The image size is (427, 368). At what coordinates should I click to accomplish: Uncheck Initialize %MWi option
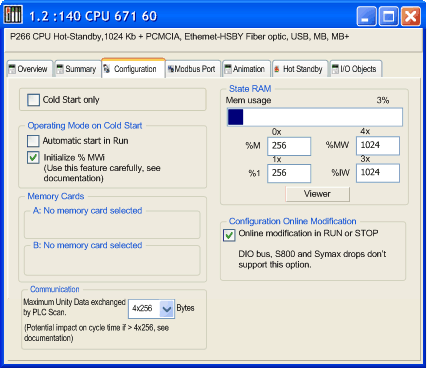[33, 157]
